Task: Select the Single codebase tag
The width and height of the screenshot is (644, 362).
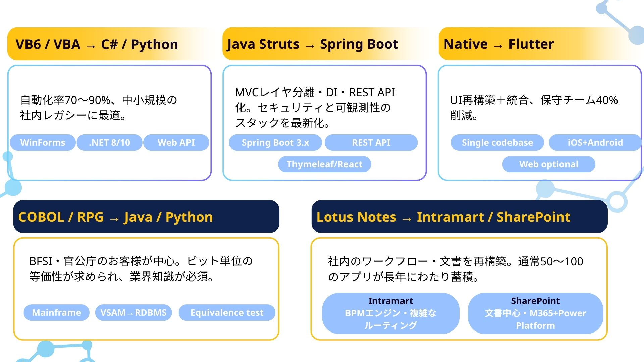Action: pos(497,142)
